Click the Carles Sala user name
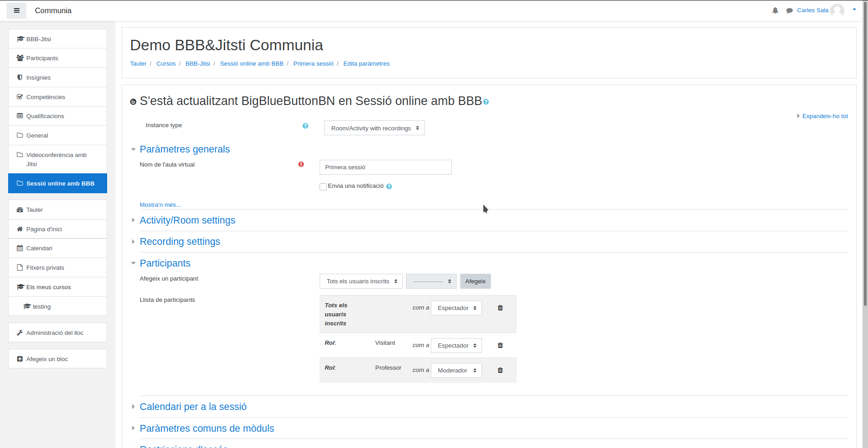The width and height of the screenshot is (868, 448). [x=812, y=10]
